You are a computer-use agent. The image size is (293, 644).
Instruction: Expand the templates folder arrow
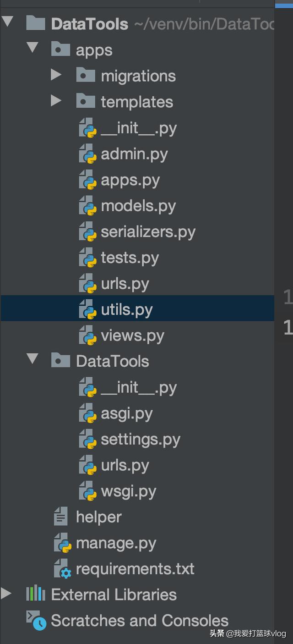[56, 100]
